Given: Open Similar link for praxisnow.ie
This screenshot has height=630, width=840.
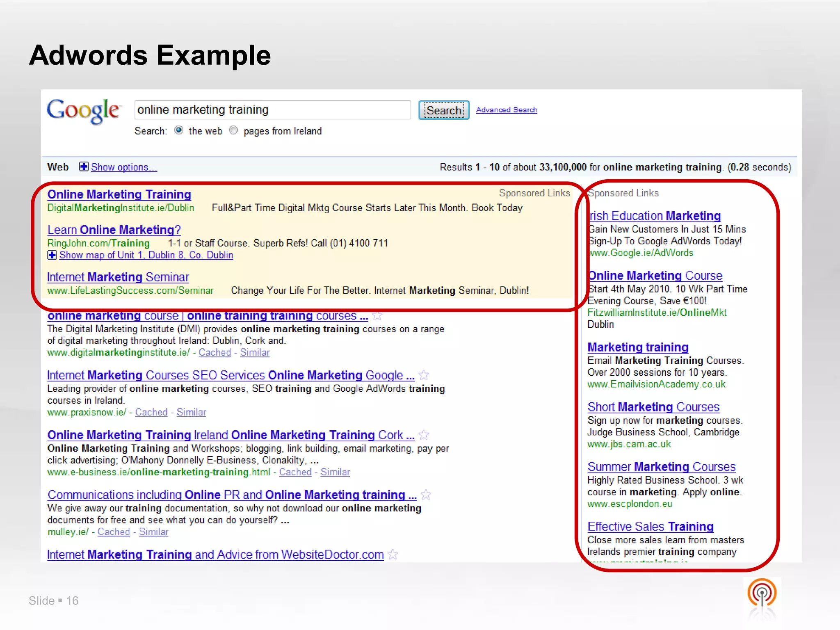Looking at the screenshot, I should [191, 412].
